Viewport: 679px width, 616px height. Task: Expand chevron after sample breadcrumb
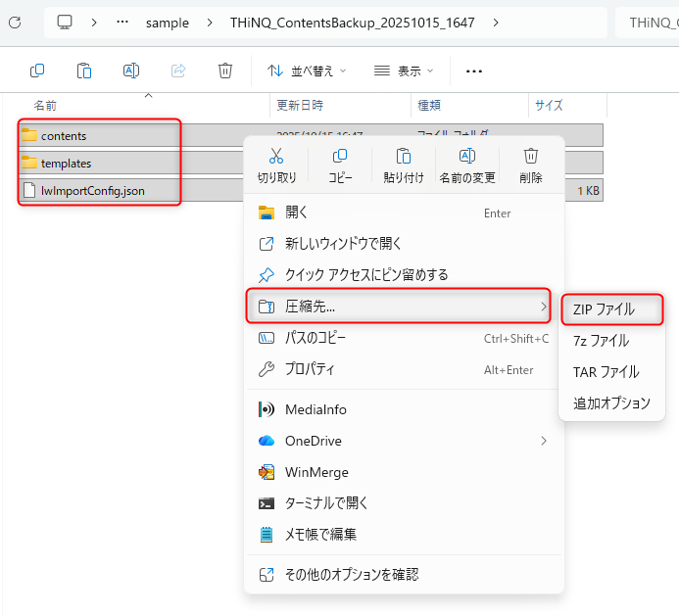(x=210, y=23)
